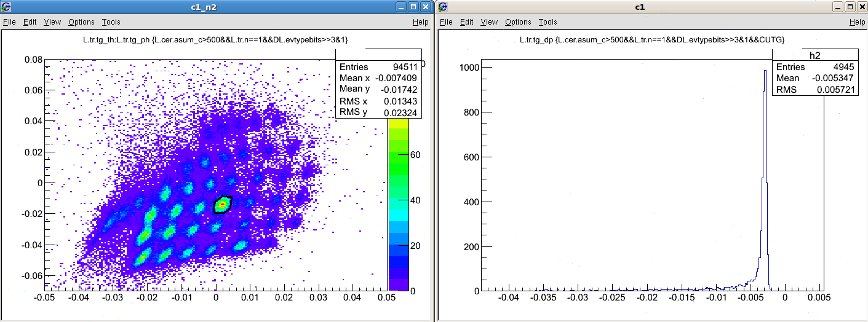Click the yellow top of color palette

tap(398, 124)
